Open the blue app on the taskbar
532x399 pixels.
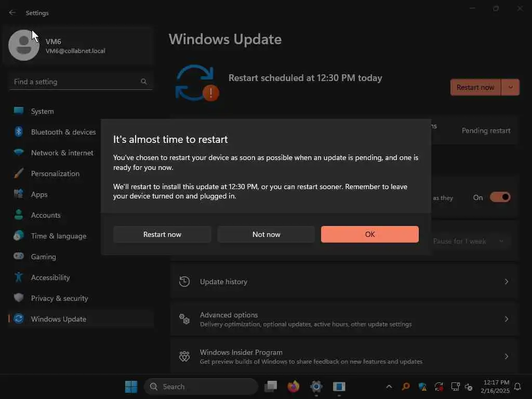[x=339, y=387]
